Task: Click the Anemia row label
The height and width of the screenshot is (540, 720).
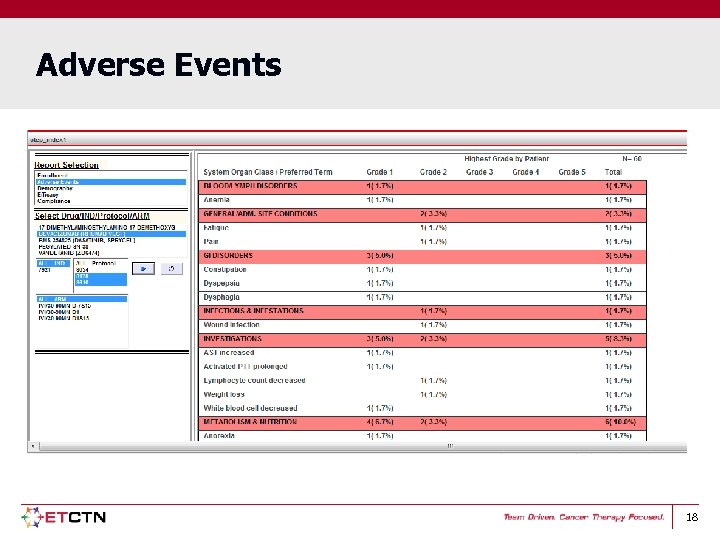Action: coord(216,200)
